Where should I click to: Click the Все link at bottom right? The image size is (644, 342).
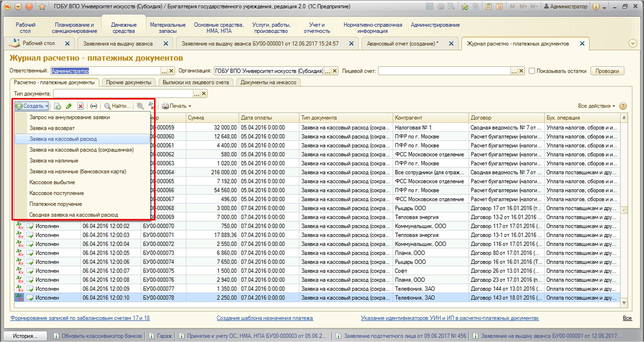click(x=627, y=318)
